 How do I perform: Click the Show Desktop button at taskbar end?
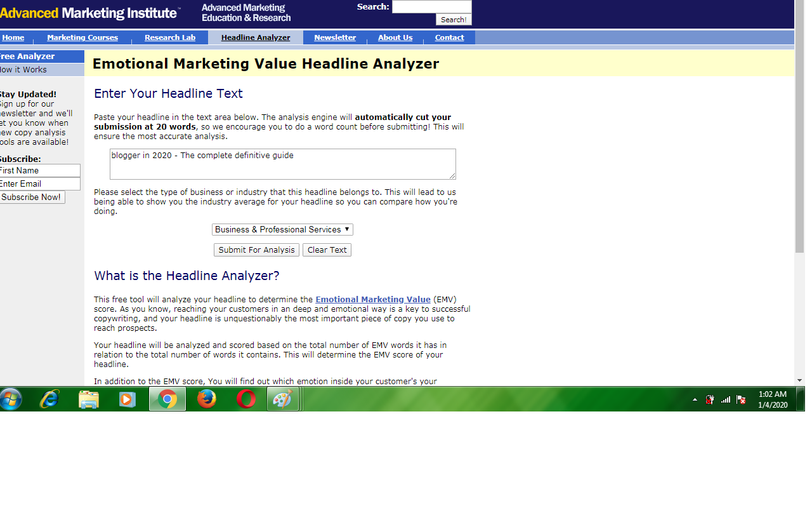801,399
